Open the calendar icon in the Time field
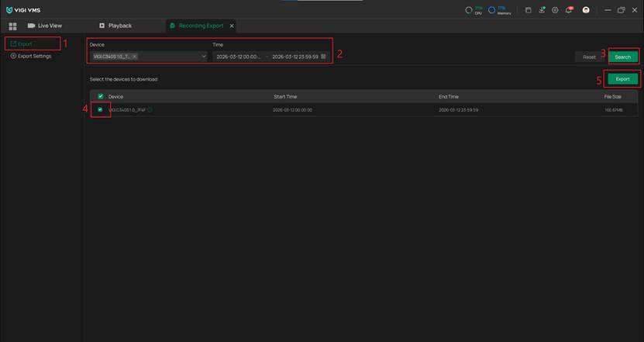This screenshot has width=644, height=342. click(323, 57)
